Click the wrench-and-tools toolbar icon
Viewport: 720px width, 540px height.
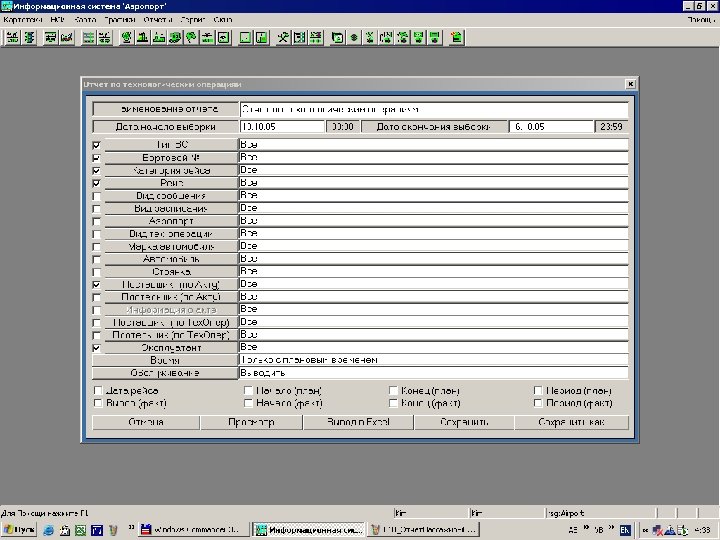(283, 38)
